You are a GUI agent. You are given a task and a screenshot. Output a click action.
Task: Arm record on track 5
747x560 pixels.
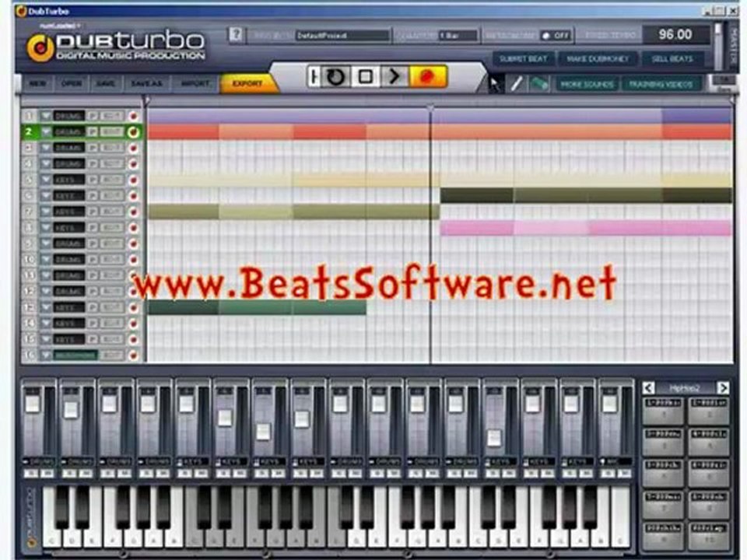pos(133,180)
